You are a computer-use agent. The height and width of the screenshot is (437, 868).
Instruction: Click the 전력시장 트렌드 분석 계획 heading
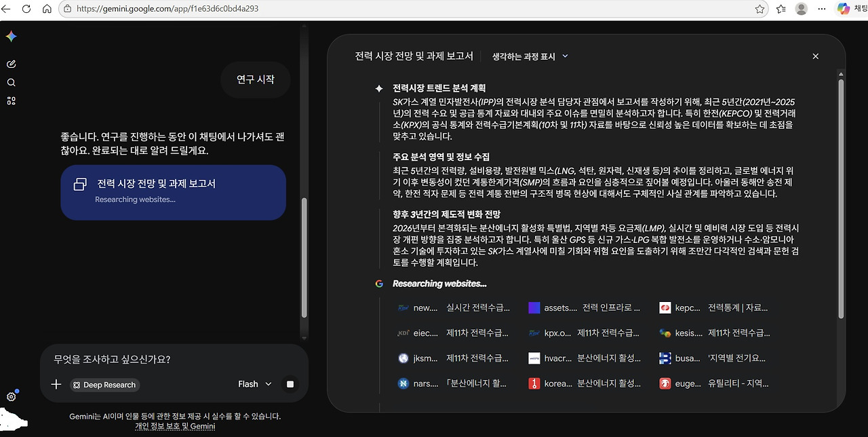coord(439,88)
